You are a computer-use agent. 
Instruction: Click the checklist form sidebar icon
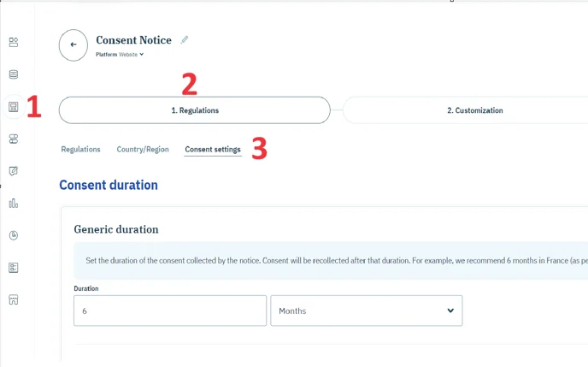click(x=14, y=268)
